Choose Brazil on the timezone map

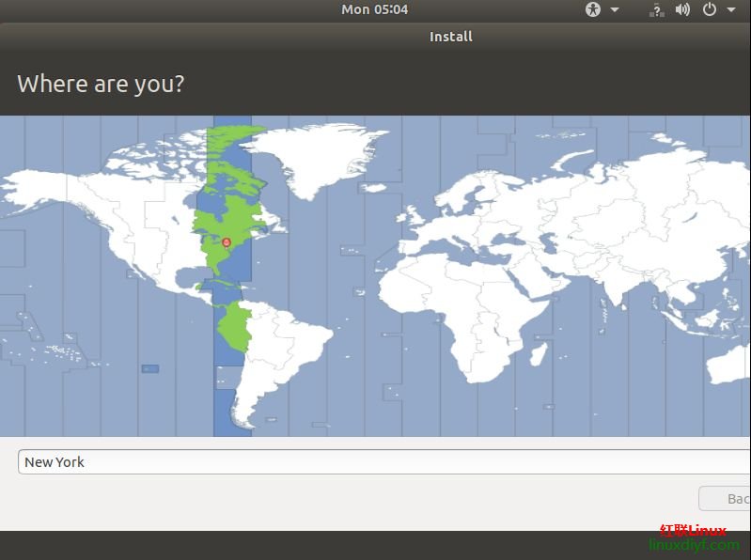pos(291,329)
